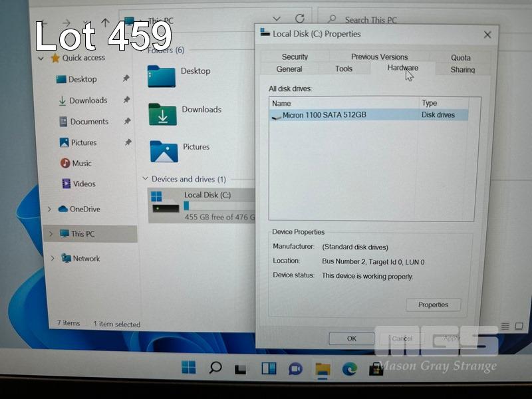Expand the Network tree node
The width and height of the screenshot is (532, 399).
pyautogui.click(x=49, y=259)
